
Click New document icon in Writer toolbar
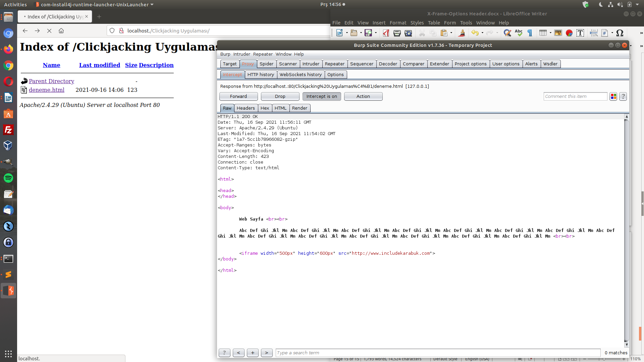[x=339, y=33]
